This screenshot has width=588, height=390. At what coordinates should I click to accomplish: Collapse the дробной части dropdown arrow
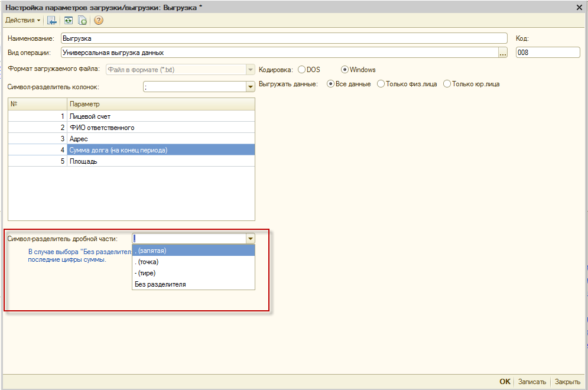[x=251, y=239]
